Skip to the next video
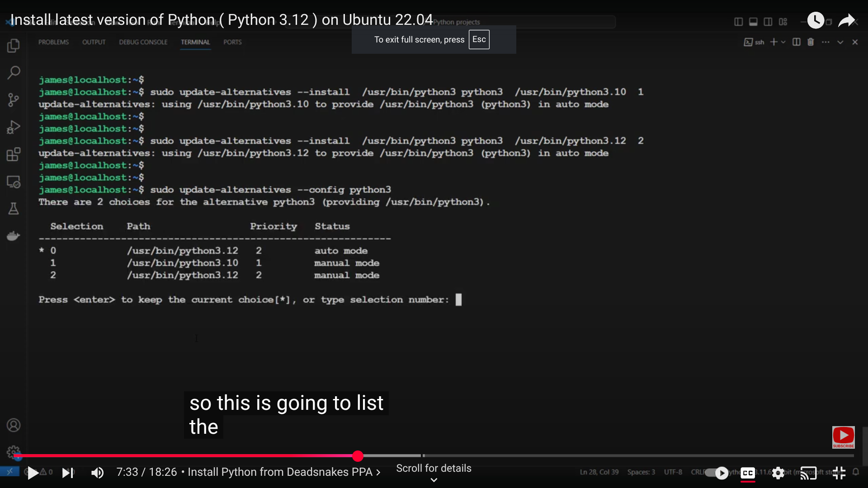This screenshot has height=488, width=868. coord(68,473)
